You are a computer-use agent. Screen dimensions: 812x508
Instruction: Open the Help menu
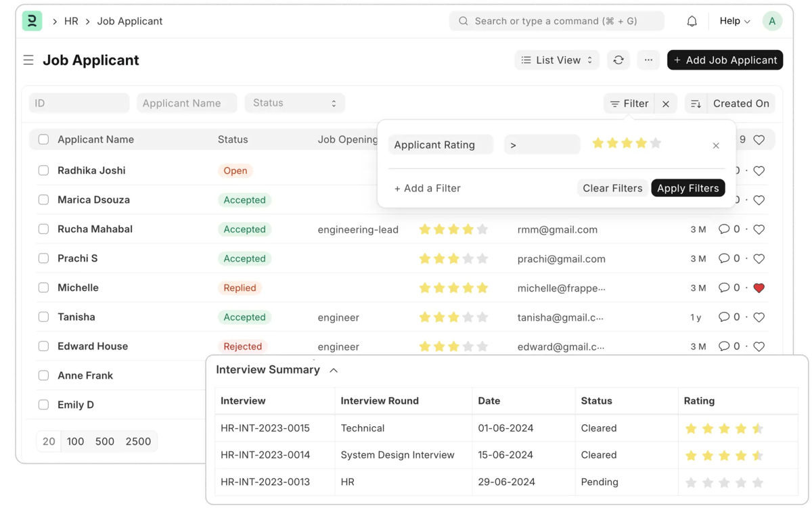[x=734, y=22]
